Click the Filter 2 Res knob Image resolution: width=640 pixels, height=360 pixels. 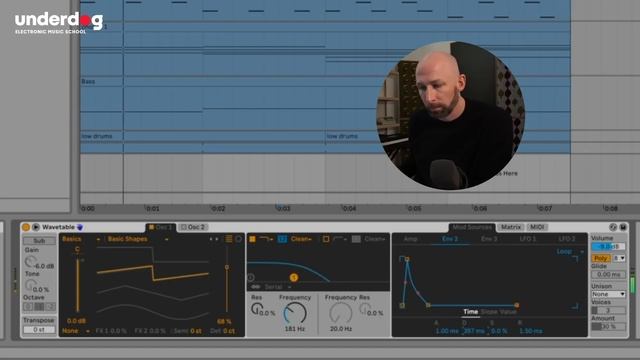(x=365, y=309)
